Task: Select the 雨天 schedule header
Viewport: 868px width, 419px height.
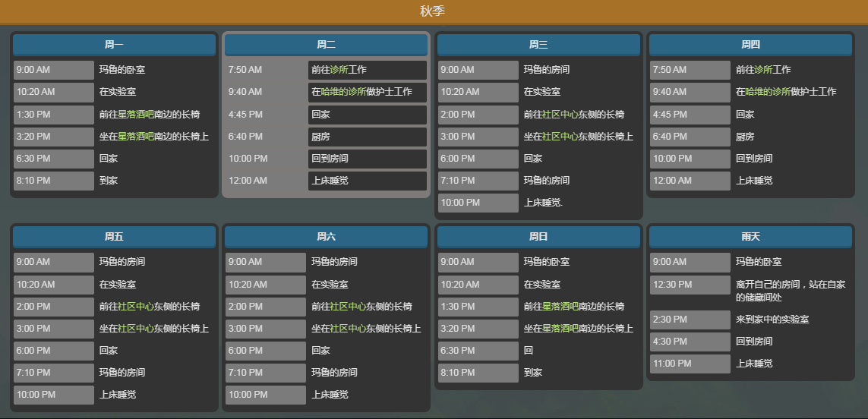Action: 750,237
